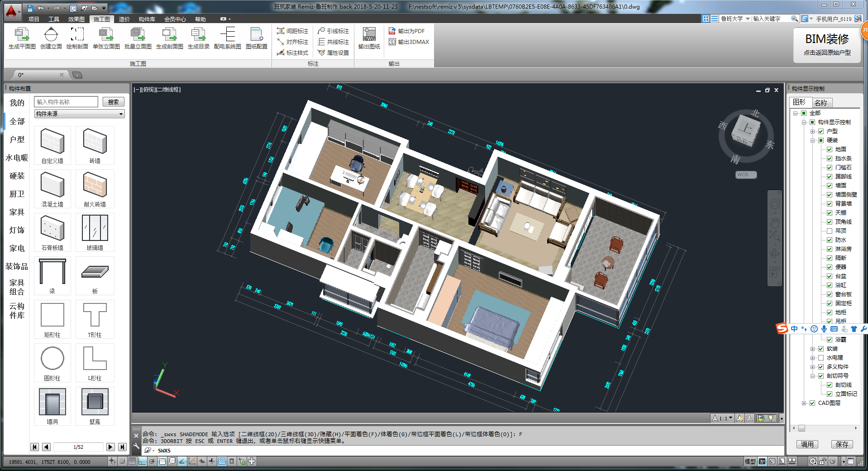Toggle the 淋浴房 checkbox
The height and width of the screenshot is (471, 868).
pyautogui.click(x=830, y=249)
